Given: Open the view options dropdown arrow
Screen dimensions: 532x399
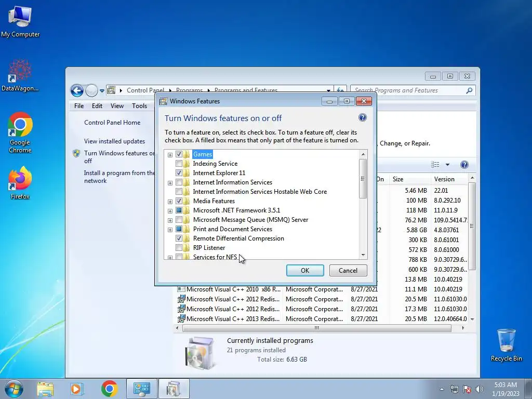Looking at the screenshot, I should pyautogui.click(x=447, y=165).
